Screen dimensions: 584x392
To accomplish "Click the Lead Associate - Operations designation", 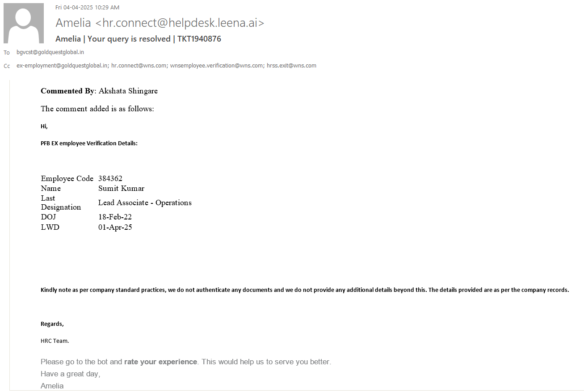I will pyautogui.click(x=145, y=202).
